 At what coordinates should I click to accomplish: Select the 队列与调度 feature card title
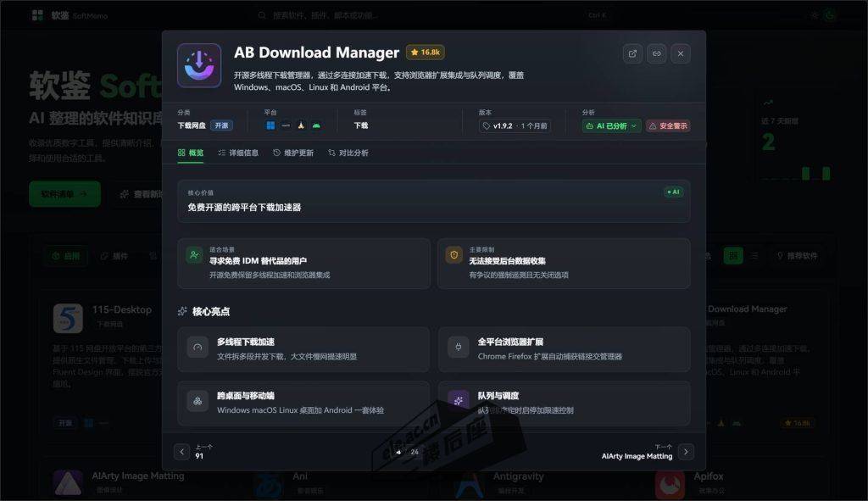coord(498,396)
